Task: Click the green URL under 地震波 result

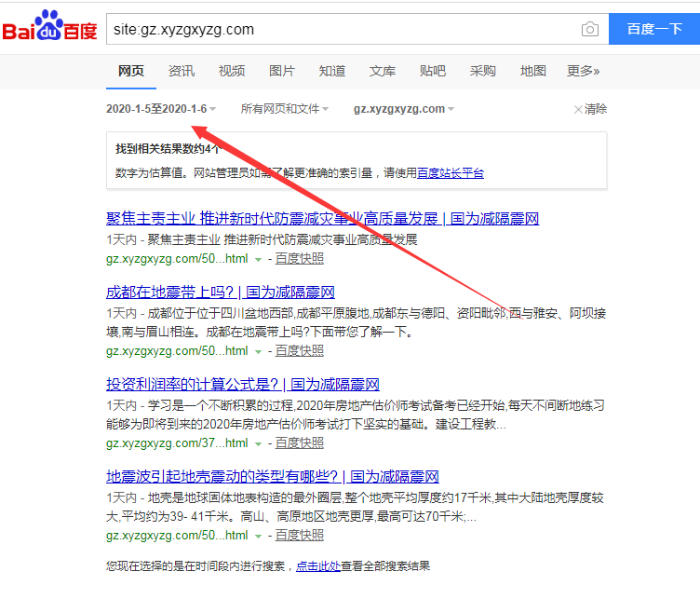Action: pos(177,535)
